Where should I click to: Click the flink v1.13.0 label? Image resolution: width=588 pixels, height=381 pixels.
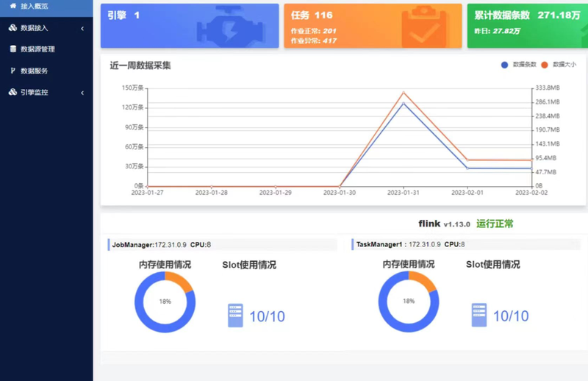pos(445,224)
